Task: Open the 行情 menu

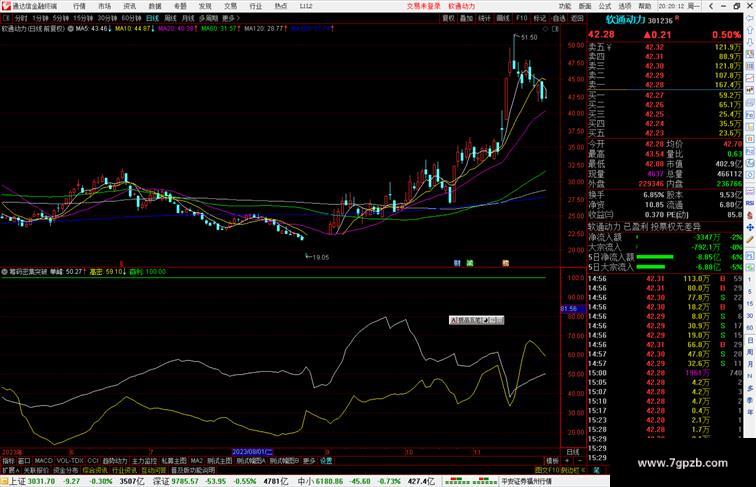Action: pyautogui.click(x=80, y=6)
